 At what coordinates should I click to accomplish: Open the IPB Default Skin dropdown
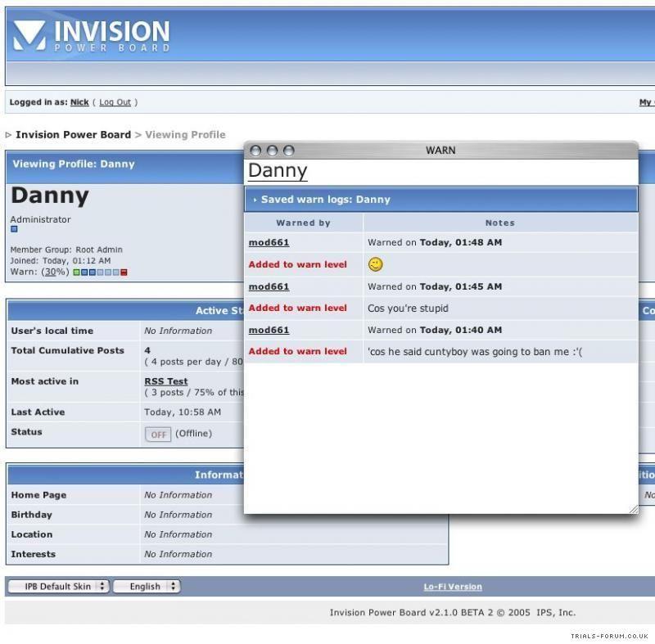[x=58, y=587]
